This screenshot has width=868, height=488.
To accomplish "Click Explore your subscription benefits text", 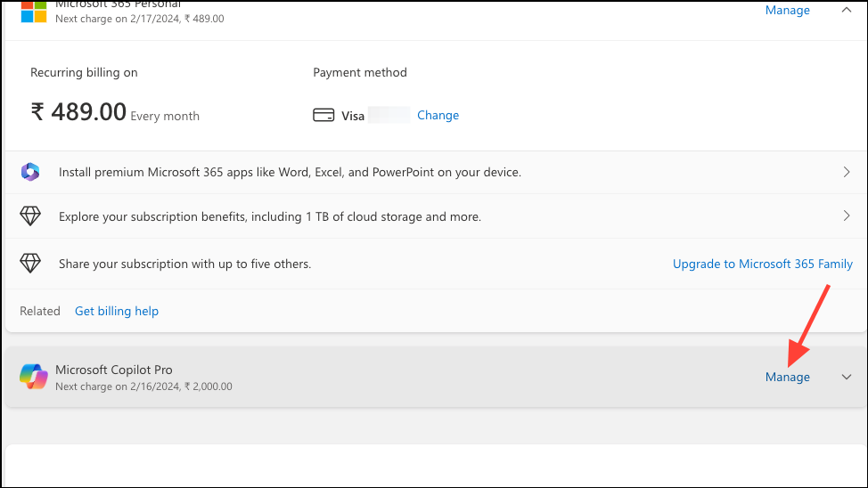I will point(270,216).
